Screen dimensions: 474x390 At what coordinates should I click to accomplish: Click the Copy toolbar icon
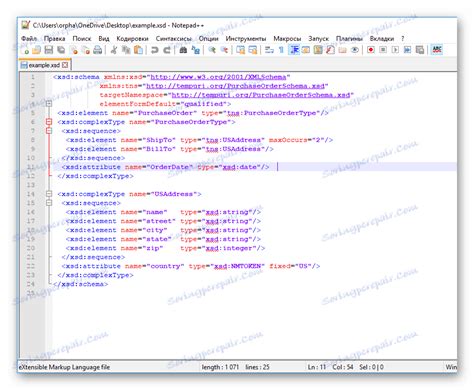point(126,50)
